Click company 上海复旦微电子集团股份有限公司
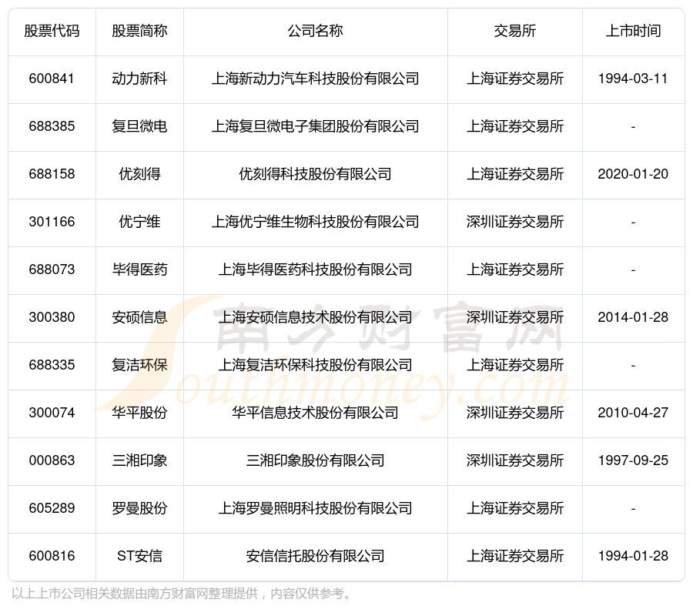 pos(315,126)
